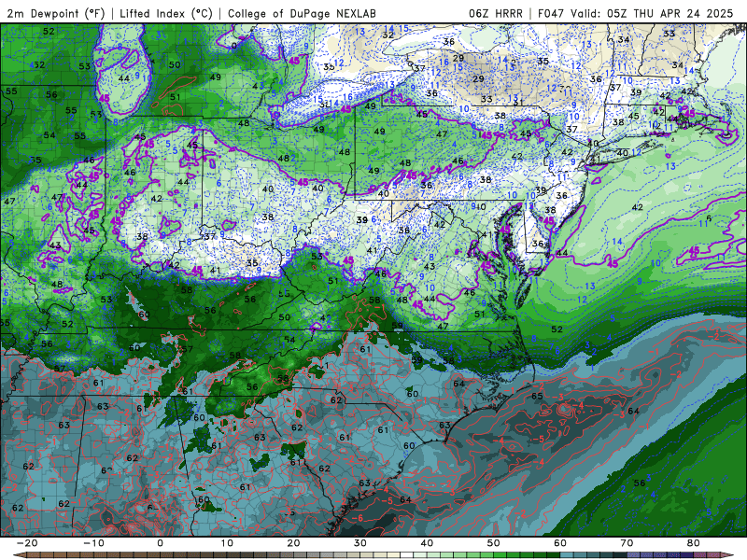Select the "06Z HRRR" model run label

[x=496, y=13]
